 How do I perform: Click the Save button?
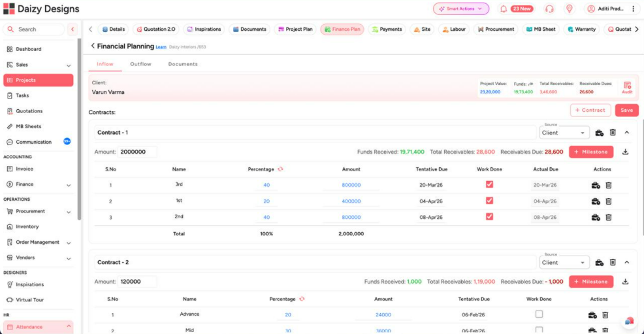coord(626,110)
